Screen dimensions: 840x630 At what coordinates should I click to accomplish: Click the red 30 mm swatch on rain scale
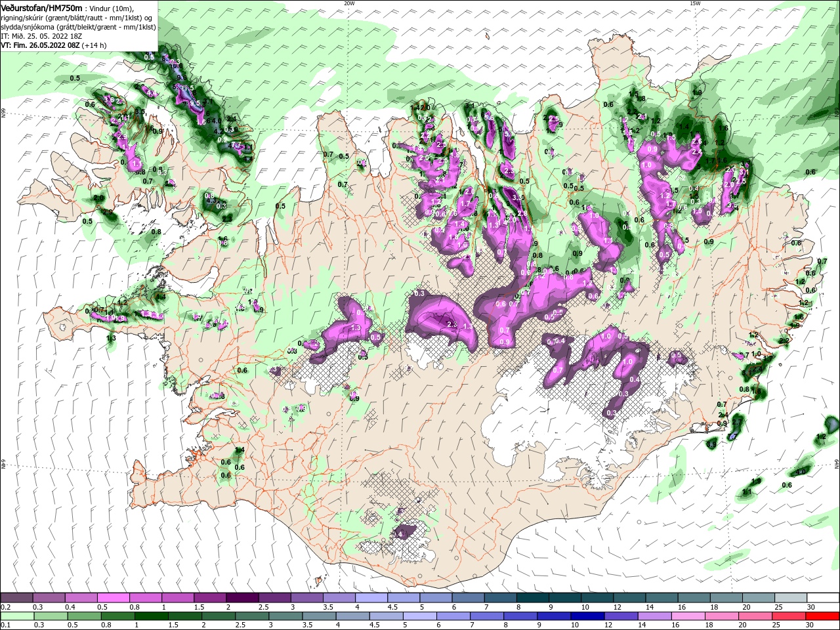pos(823,616)
